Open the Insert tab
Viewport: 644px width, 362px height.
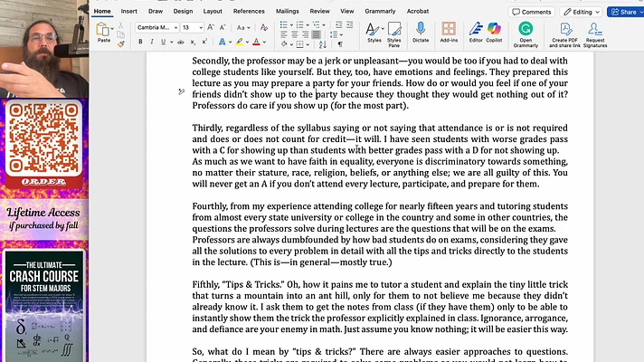click(129, 11)
